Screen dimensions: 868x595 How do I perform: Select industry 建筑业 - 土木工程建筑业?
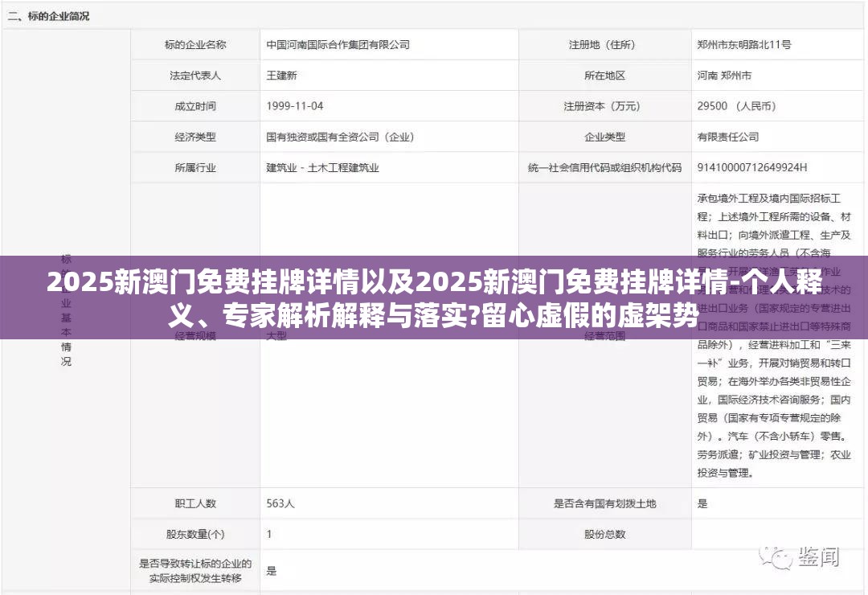(323, 167)
